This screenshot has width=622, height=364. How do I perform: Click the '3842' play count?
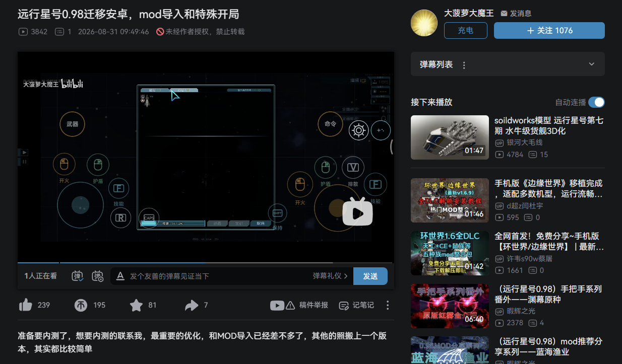(x=33, y=32)
